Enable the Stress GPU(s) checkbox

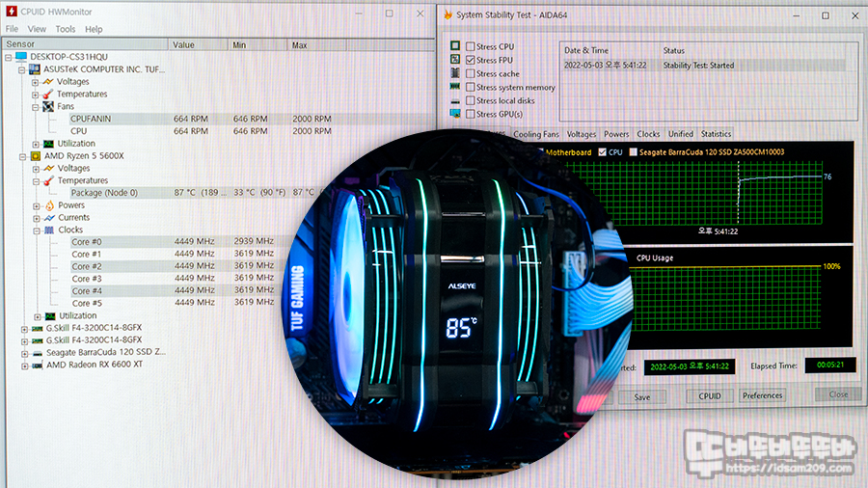click(x=471, y=114)
